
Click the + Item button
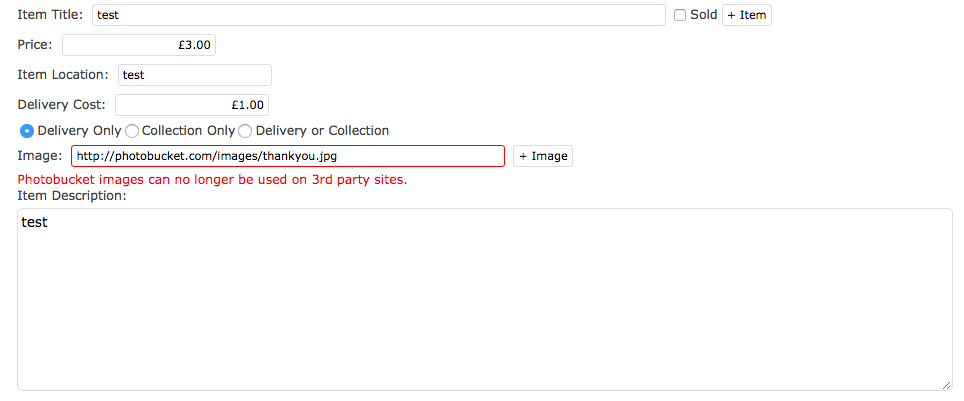pyautogui.click(x=746, y=15)
